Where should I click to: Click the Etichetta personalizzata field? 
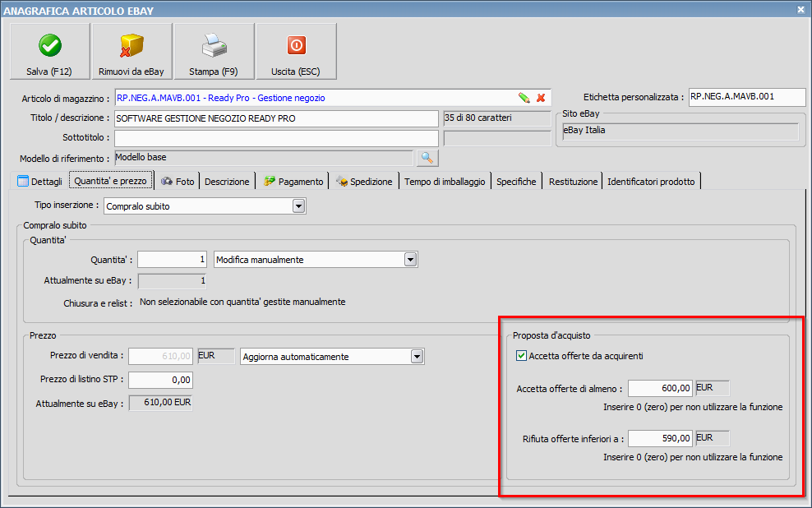click(747, 97)
